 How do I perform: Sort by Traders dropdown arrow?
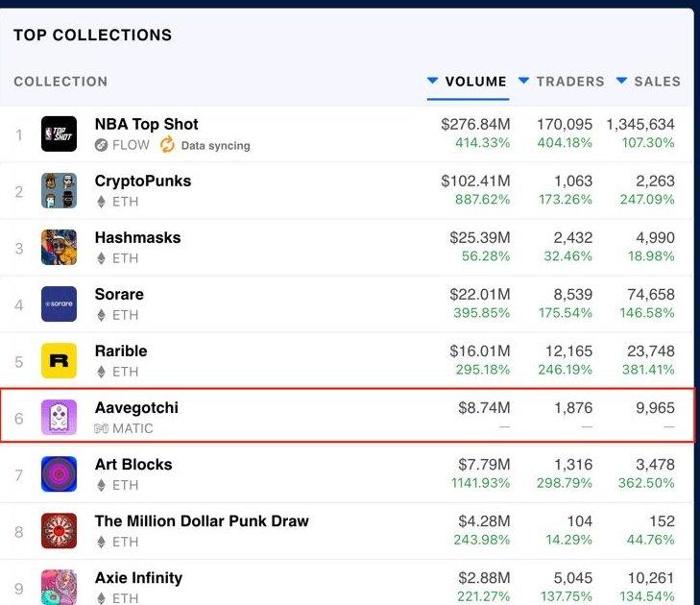524,81
